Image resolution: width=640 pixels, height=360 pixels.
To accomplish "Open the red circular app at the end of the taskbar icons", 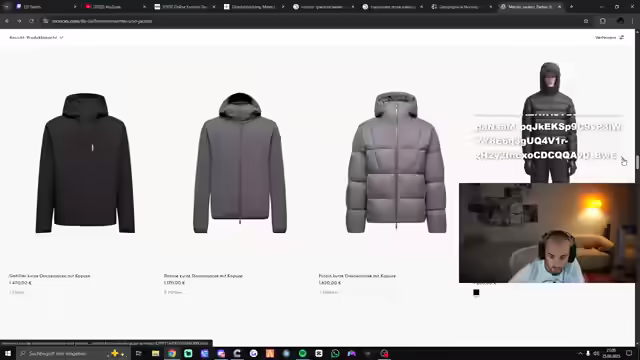I will click(x=384, y=353).
